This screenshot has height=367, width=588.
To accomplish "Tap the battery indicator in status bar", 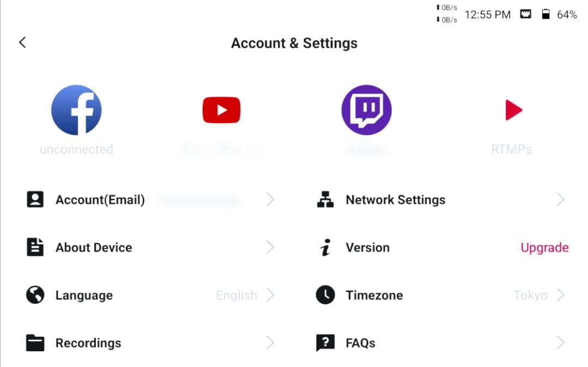I will pos(546,15).
